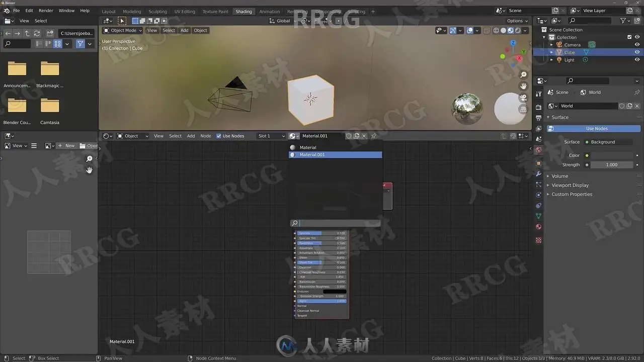Toggle X-ray mode in viewport header

point(486,31)
